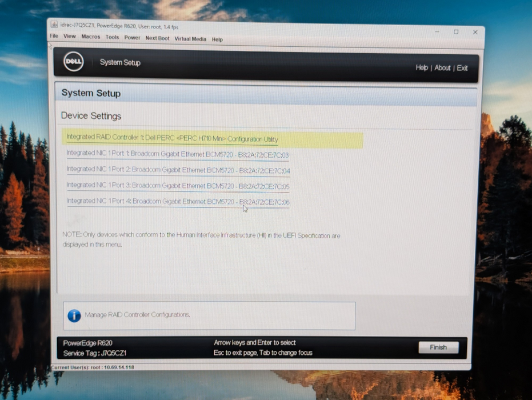Click the PowerEdge R620 footer label
The height and width of the screenshot is (400, 532).
click(x=87, y=343)
